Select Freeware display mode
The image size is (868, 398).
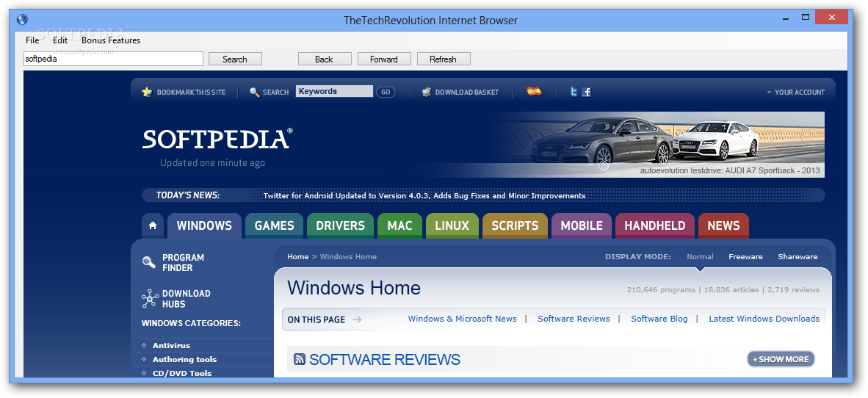pyautogui.click(x=745, y=257)
